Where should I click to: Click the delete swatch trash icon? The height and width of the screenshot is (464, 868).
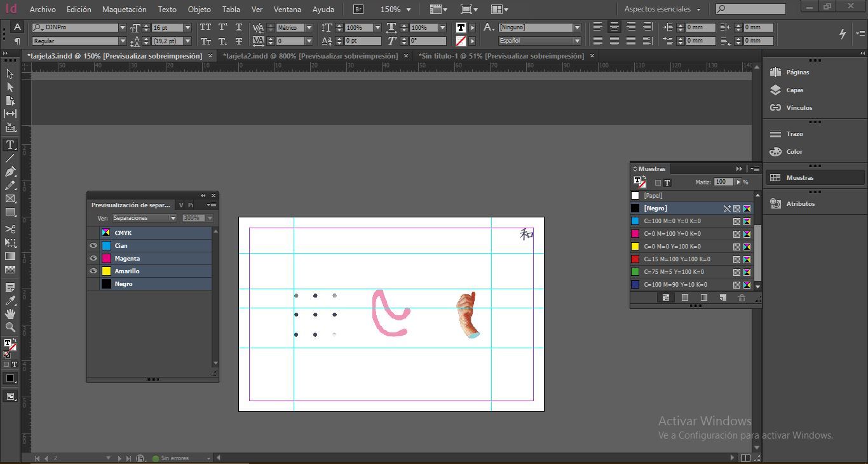tap(742, 297)
